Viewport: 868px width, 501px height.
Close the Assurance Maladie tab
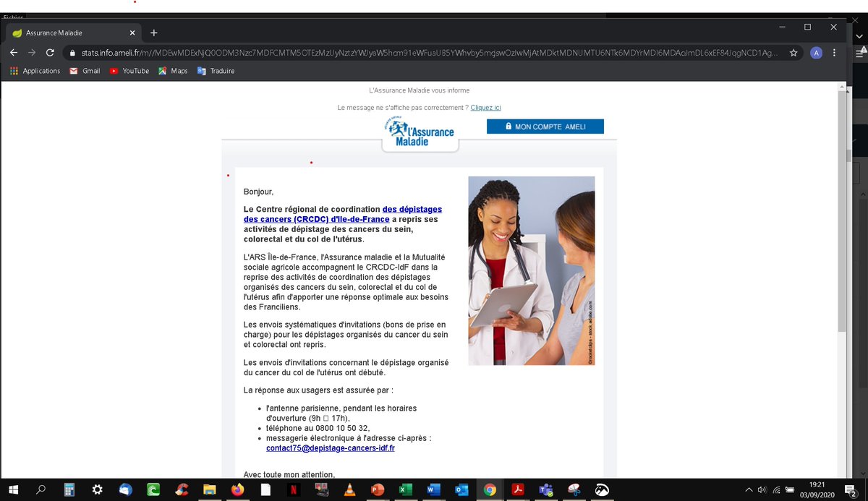coord(132,33)
